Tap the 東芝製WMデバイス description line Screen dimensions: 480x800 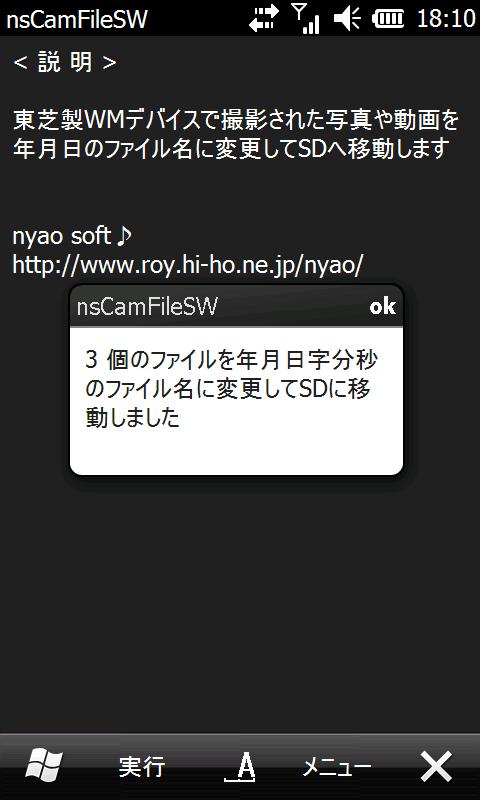coord(236,121)
